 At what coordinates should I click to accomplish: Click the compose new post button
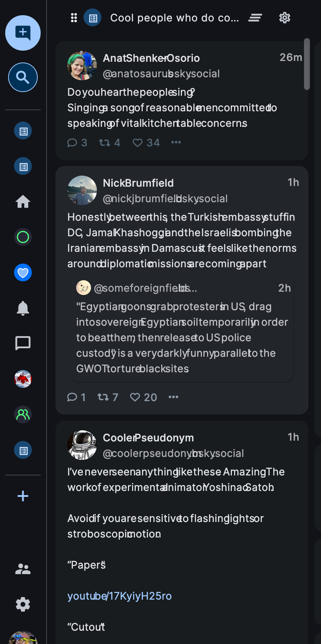pyautogui.click(x=23, y=33)
